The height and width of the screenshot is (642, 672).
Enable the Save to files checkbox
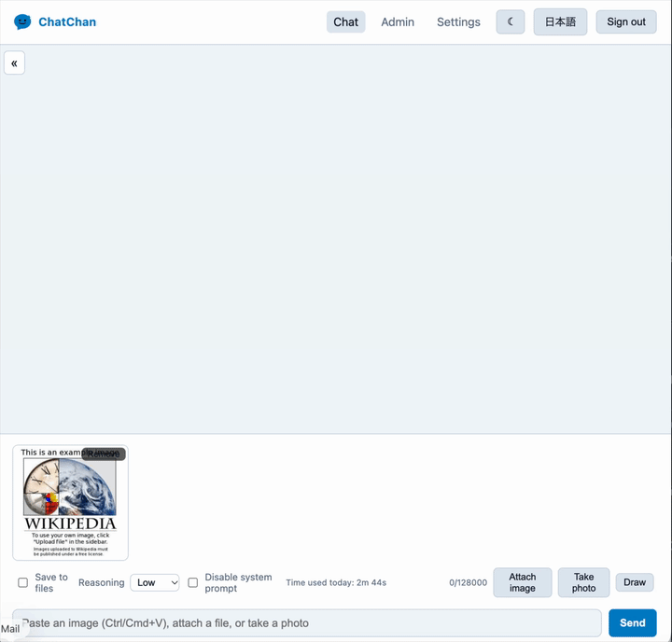(23, 582)
